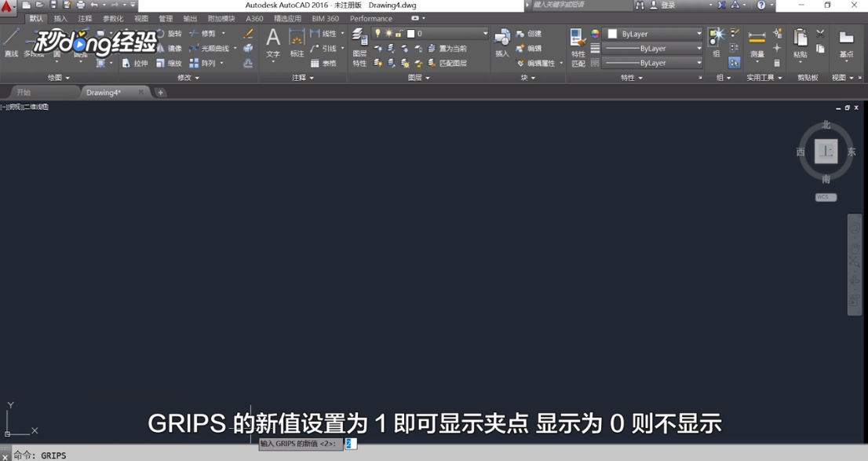Viewport: 868px width, 461px height.
Task: Click the Create block (创建) tool
Action: coord(529,34)
